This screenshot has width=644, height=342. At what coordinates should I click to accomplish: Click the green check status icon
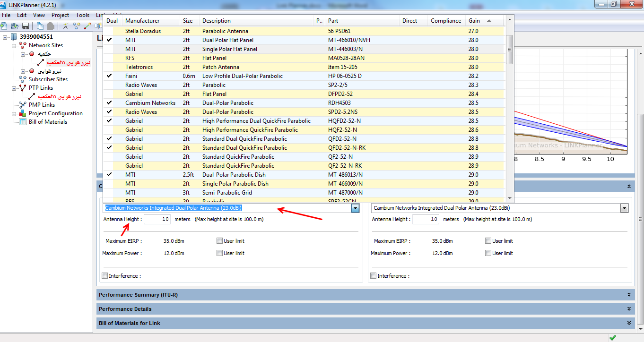pyautogui.click(x=613, y=337)
